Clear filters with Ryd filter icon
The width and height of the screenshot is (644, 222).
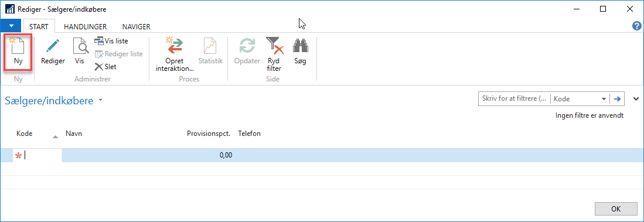pos(275,46)
